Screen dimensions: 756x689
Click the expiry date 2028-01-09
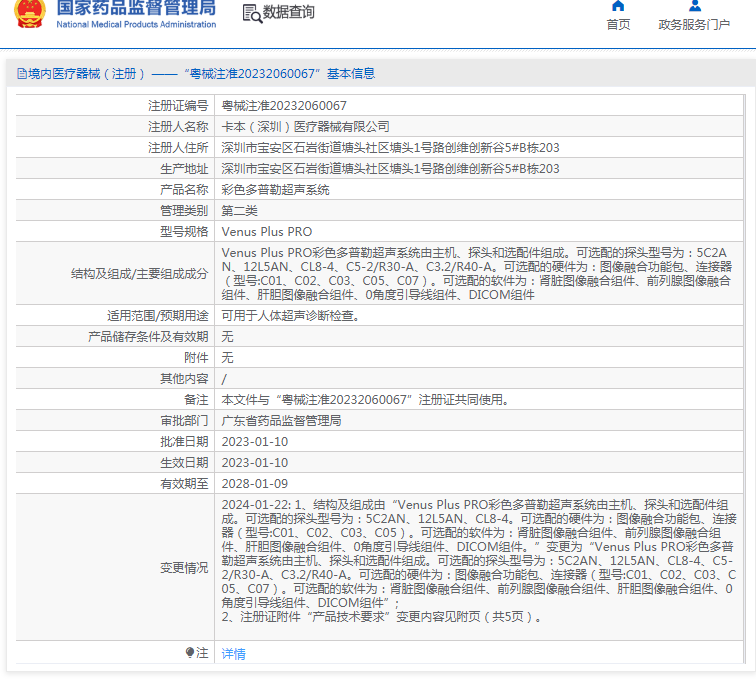click(x=255, y=484)
